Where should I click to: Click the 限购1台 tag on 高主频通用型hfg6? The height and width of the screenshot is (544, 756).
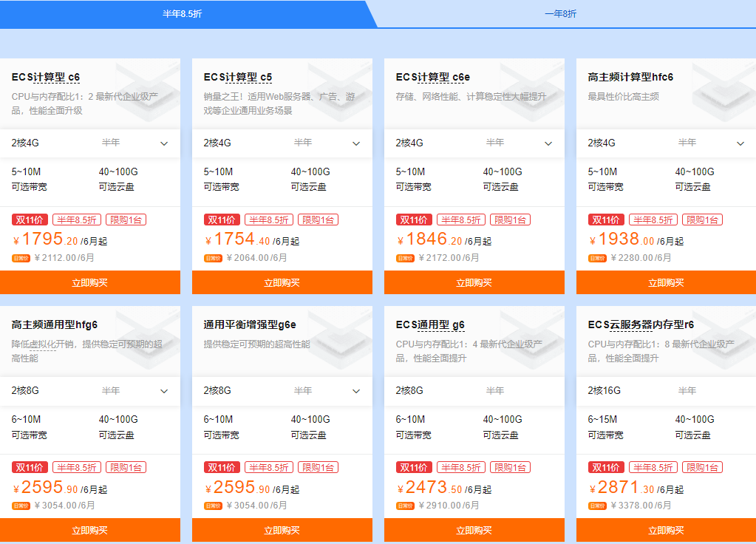(x=126, y=467)
